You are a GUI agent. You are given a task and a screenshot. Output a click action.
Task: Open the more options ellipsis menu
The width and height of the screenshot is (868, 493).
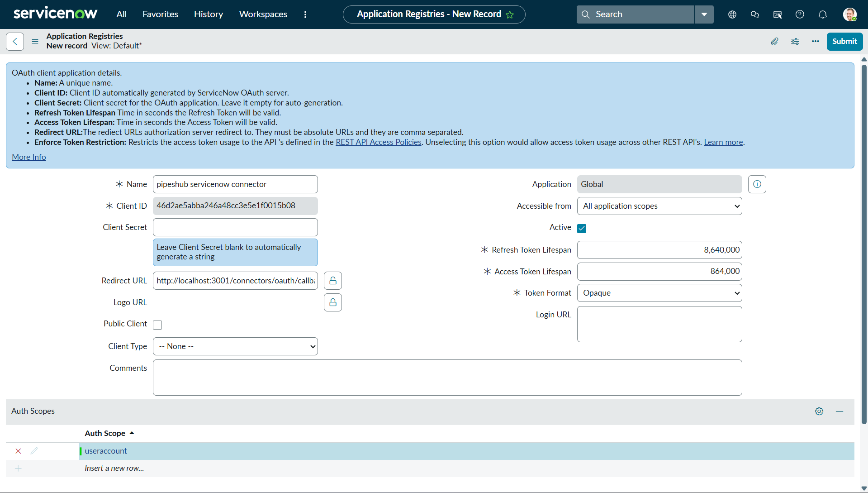click(816, 41)
